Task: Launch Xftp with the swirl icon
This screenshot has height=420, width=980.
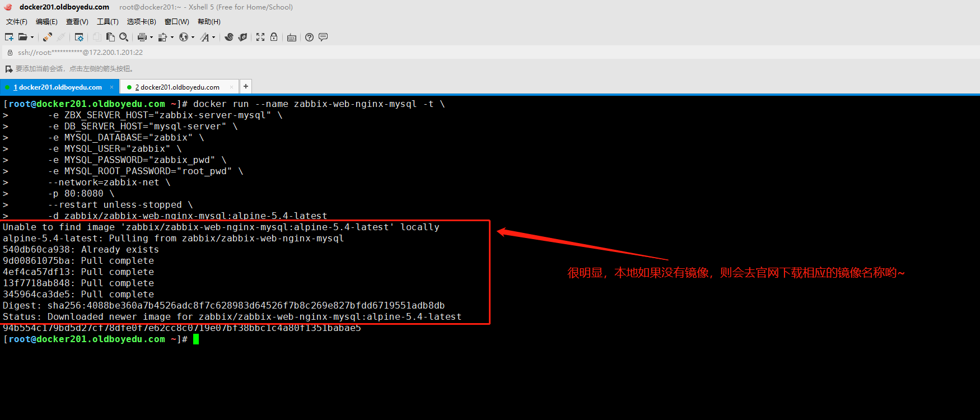Action: point(229,37)
